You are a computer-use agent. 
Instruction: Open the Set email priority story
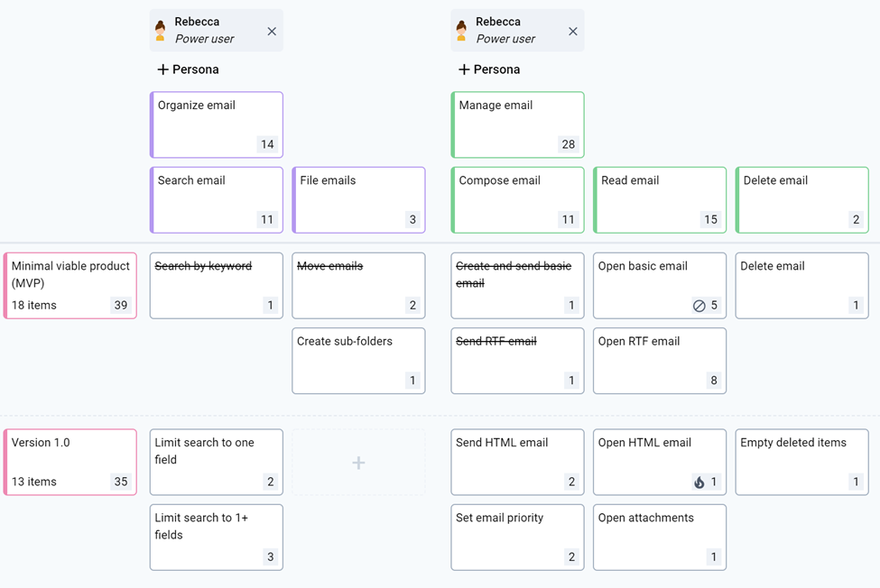tap(517, 537)
